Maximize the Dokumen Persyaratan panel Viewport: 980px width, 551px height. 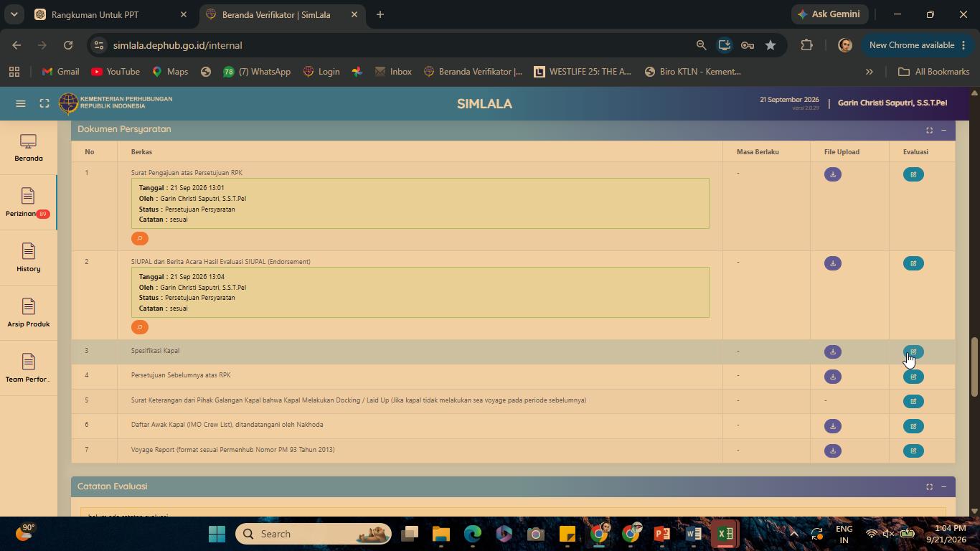click(929, 130)
